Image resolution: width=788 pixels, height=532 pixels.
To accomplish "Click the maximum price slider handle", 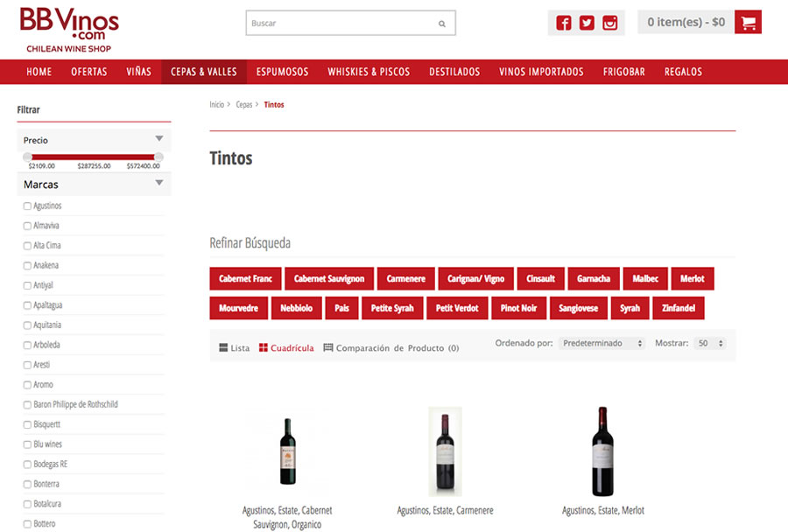I will [x=158, y=157].
